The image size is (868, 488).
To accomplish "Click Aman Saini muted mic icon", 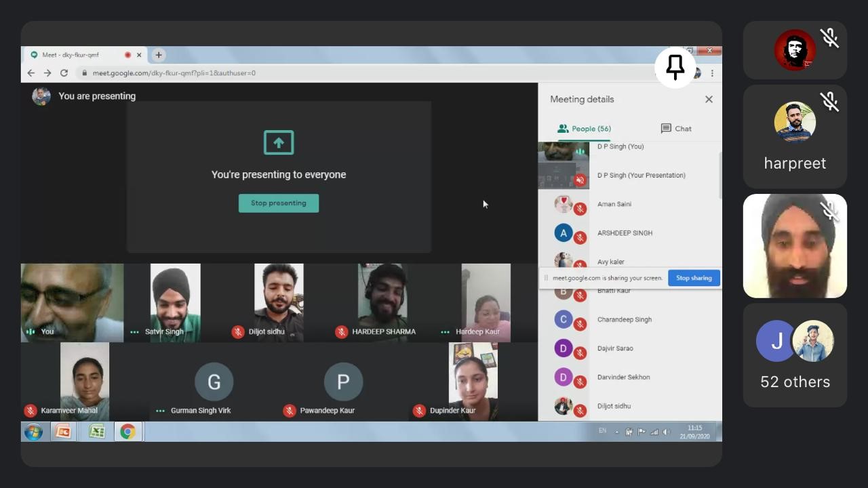I will (x=580, y=209).
